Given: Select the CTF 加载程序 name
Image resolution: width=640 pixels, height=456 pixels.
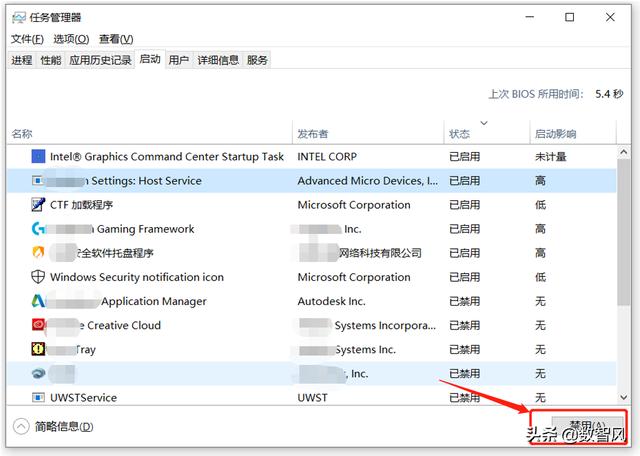Looking at the screenshot, I should tap(81, 205).
